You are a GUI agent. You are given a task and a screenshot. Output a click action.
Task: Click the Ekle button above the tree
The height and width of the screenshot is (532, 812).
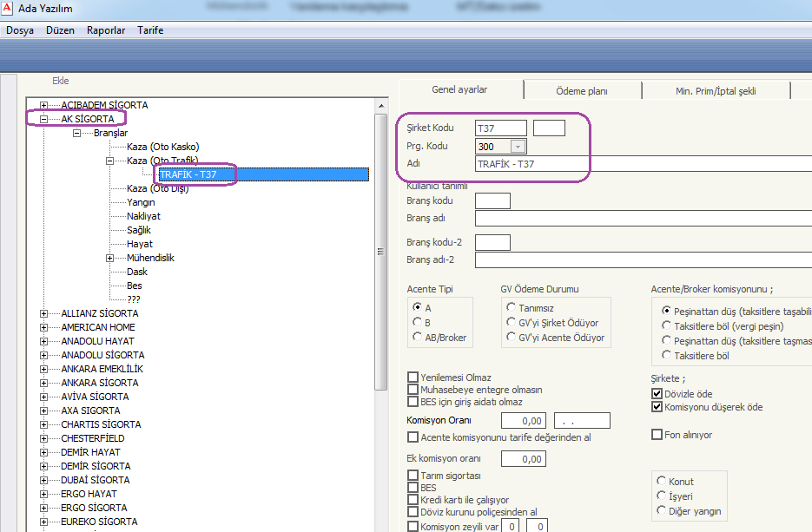(x=60, y=81)
